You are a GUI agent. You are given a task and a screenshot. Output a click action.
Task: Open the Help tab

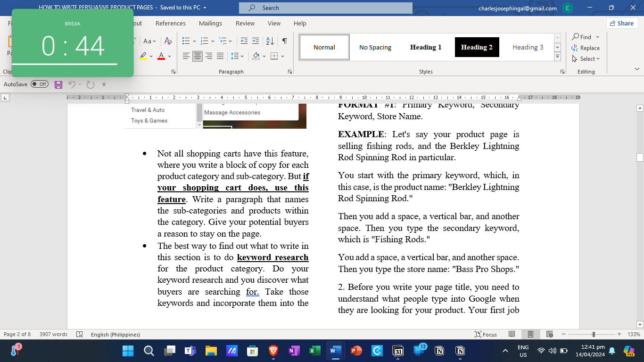coord(300,23)
